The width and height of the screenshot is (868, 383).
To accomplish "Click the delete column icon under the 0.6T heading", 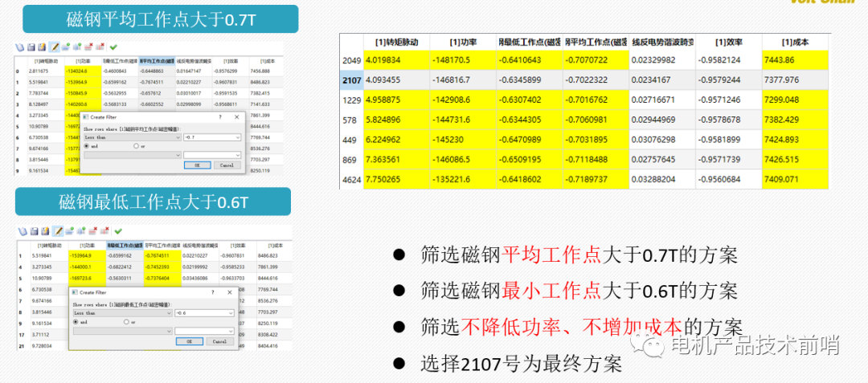I will [104, 231].
